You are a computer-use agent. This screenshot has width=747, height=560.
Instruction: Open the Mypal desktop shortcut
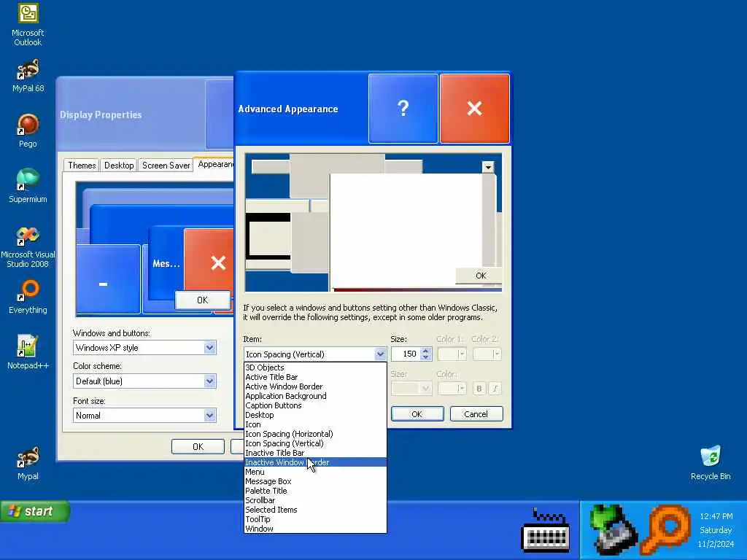[28, 463]
